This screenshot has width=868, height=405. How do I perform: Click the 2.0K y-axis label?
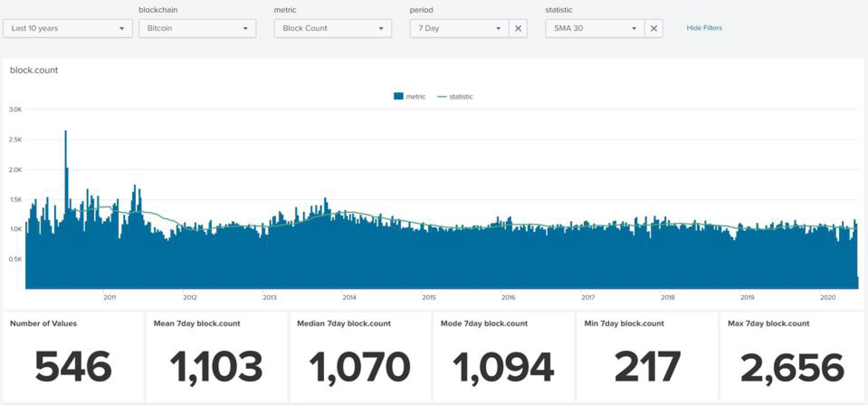[16, 170]
